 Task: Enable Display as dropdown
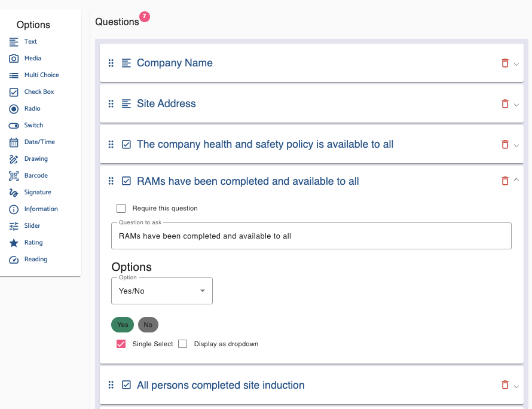click(182, 344)
